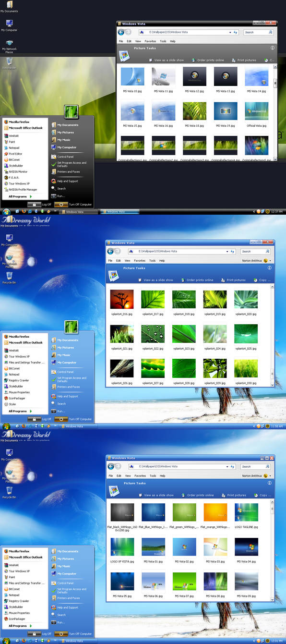Viewport: 286px width, 644px height.
Task: Select Recycle Bin on the dark desktop
Action: tap(9, 64)
